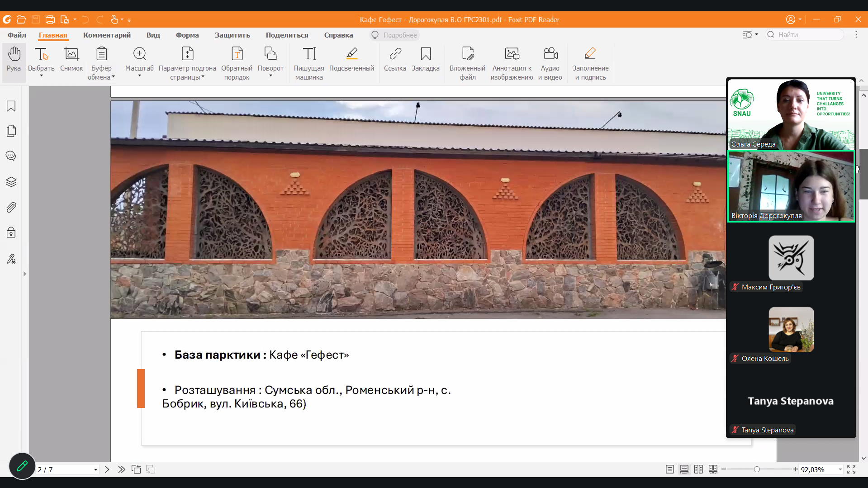Screen dimensions: 868x488
Task: Expand the zoom percentage dropdown
Action: pos(840,469)
